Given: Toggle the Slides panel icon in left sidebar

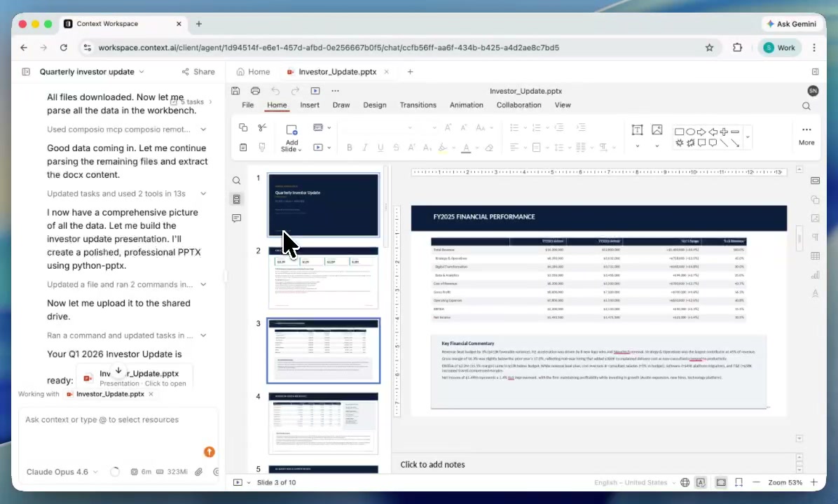Looking at the screenshot, I should click(x=236, y=199).
